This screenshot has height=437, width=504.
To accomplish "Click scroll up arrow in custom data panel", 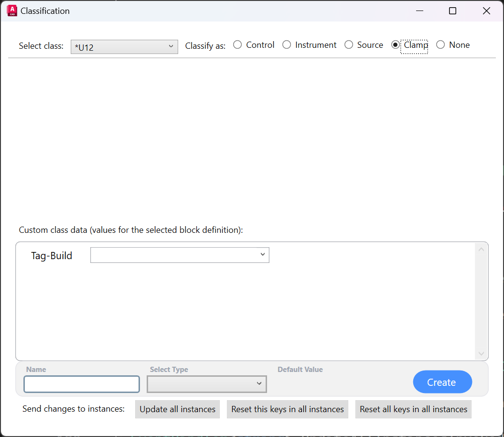I will tap(481, 250).
